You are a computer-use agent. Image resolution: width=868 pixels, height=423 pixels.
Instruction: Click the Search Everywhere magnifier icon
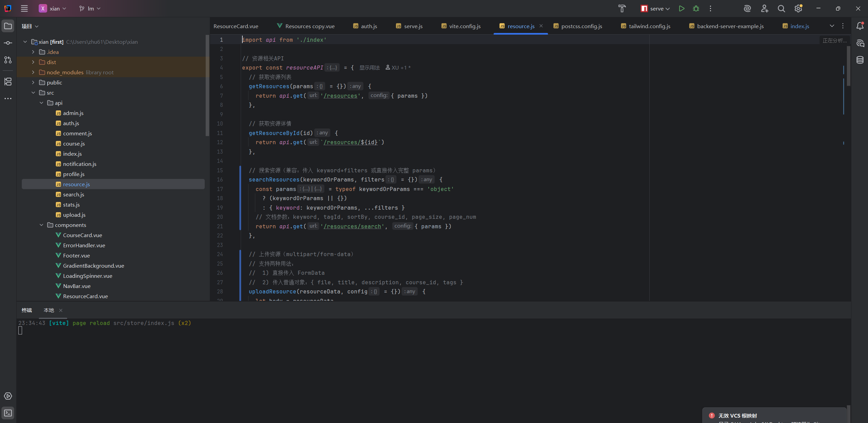point(781,8)
